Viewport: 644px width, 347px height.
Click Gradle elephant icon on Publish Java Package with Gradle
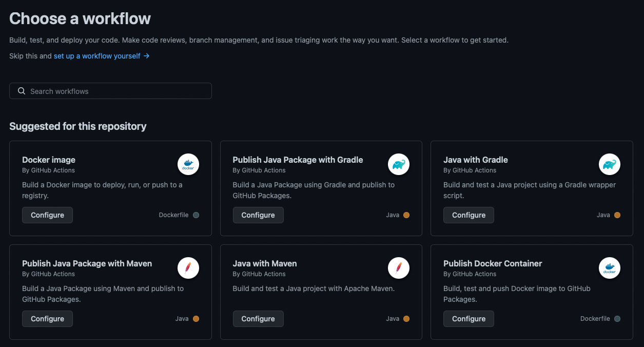pos(399,164)
